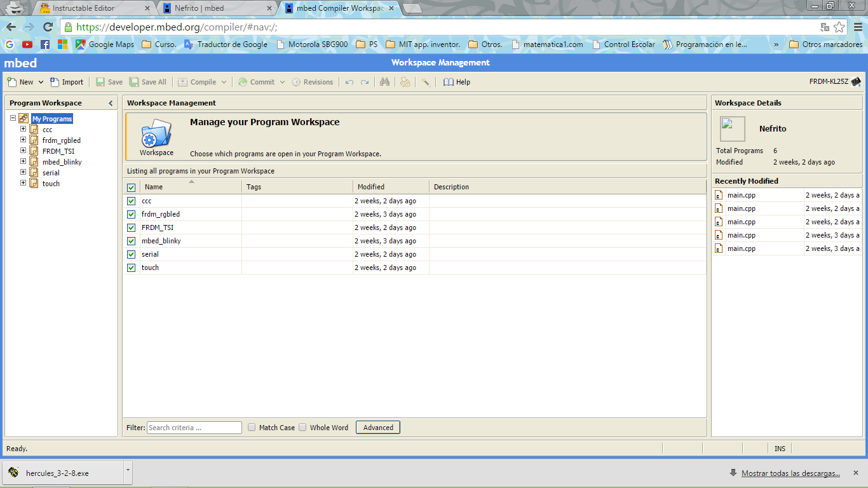
Task: Click the Tags column header
Action: click(297, 187)
